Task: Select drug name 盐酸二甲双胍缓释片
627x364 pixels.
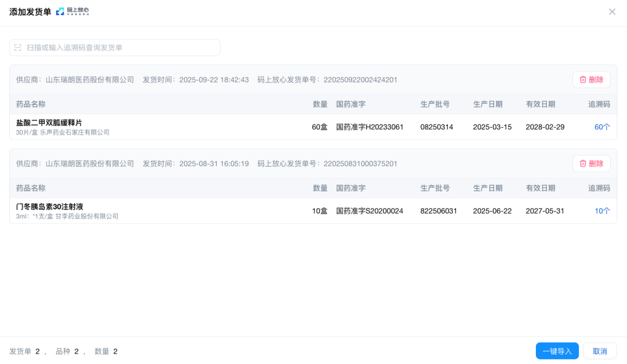Action: (49, 123)
